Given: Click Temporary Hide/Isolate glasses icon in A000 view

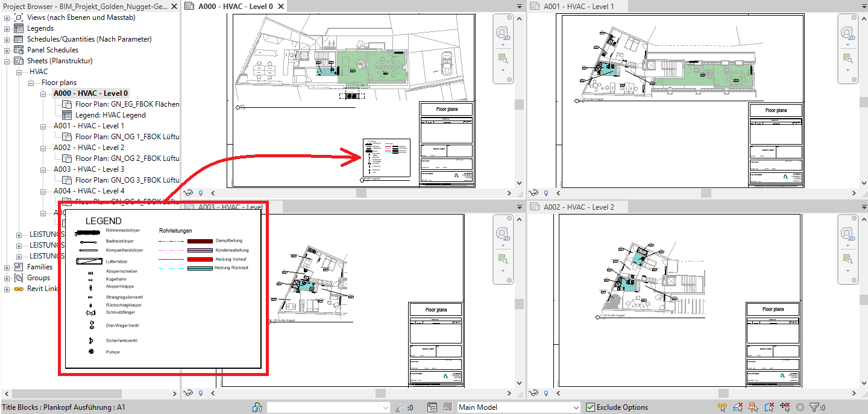Looking at the screenshot, I should click(188, 193).
